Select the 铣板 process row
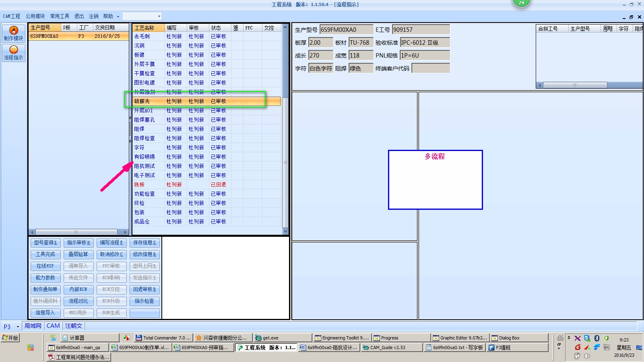The height and width of the screenshot is (362, 644). (x=207, y=185)
